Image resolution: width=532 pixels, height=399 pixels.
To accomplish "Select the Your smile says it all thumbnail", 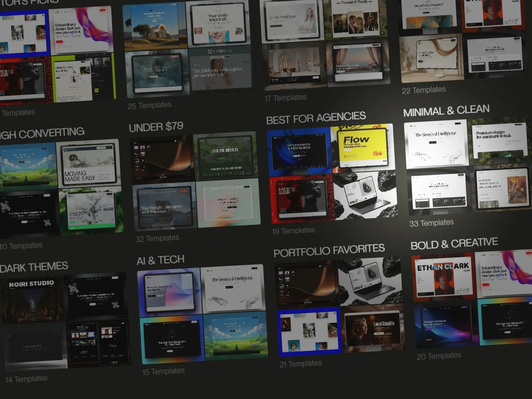I will pyautogui.click(x=219, y=24).
